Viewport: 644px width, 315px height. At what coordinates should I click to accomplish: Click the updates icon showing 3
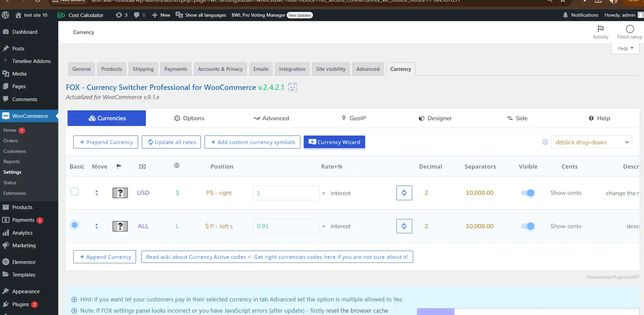121,15
